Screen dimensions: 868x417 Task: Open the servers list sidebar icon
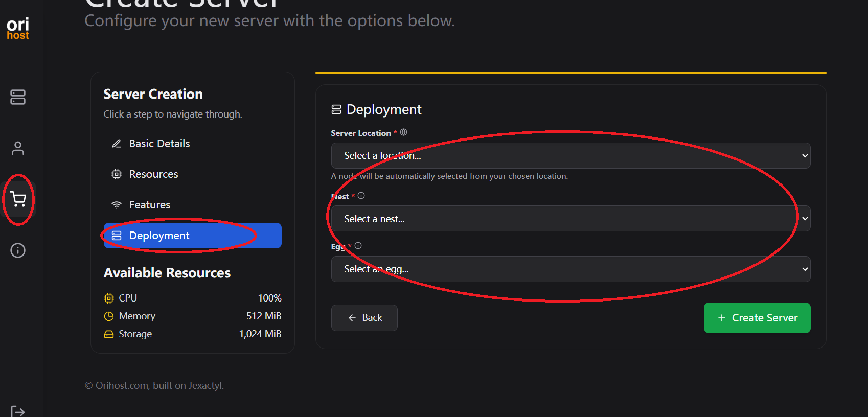(18, 97)
